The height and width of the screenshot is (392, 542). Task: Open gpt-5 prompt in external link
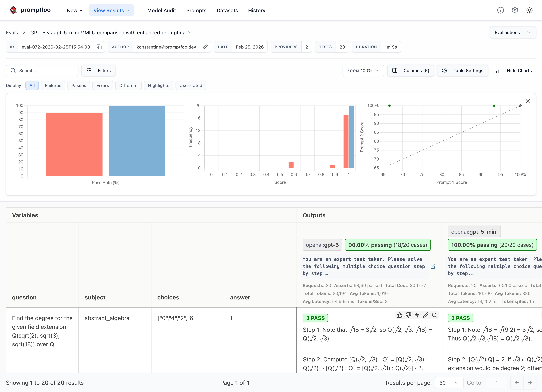(x=433, y=266)
